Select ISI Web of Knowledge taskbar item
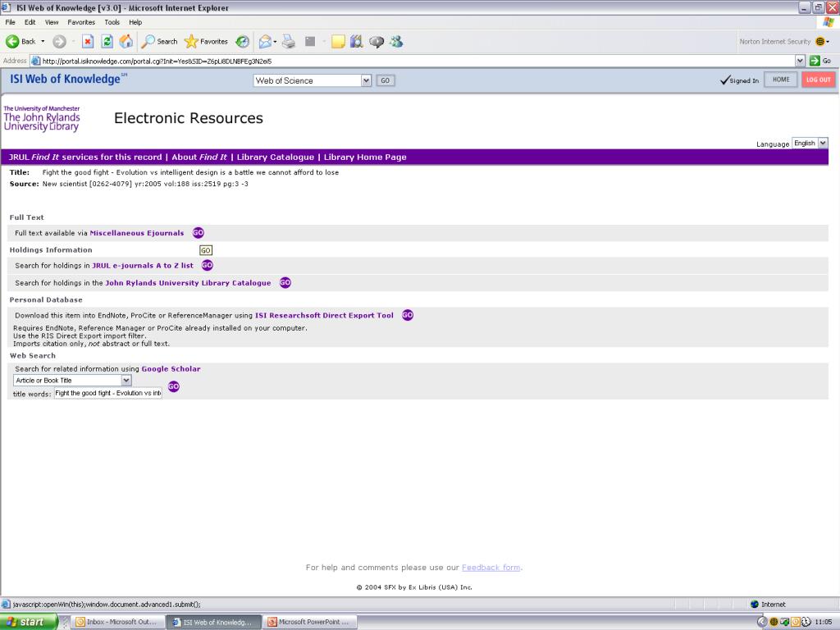 pyautogui.click(x=213, y=622)
